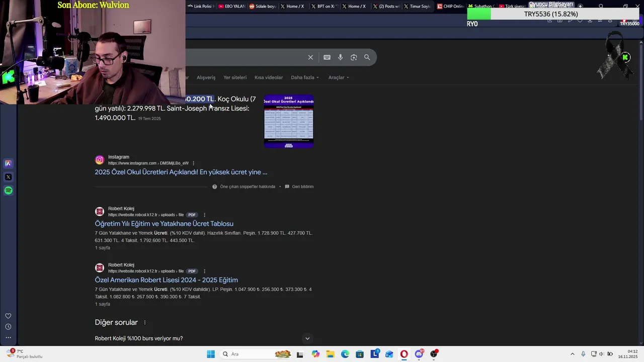Open File Explorer from the taskbar
644x362 pixels.
pos(330,354)
